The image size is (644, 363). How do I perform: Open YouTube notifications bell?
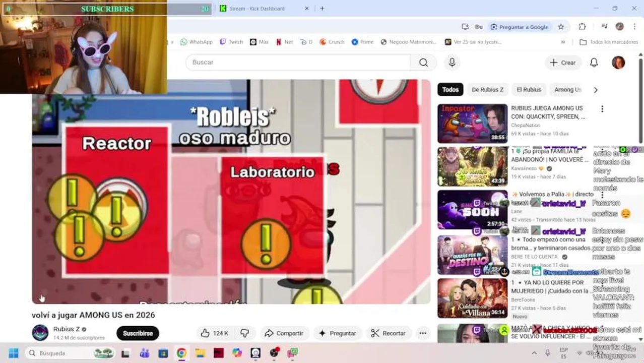(x=594, y=63)
